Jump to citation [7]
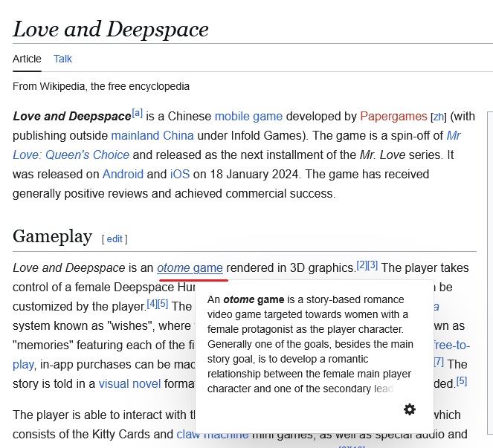Screen dimensions: 493x448 [x=439, y=362]
